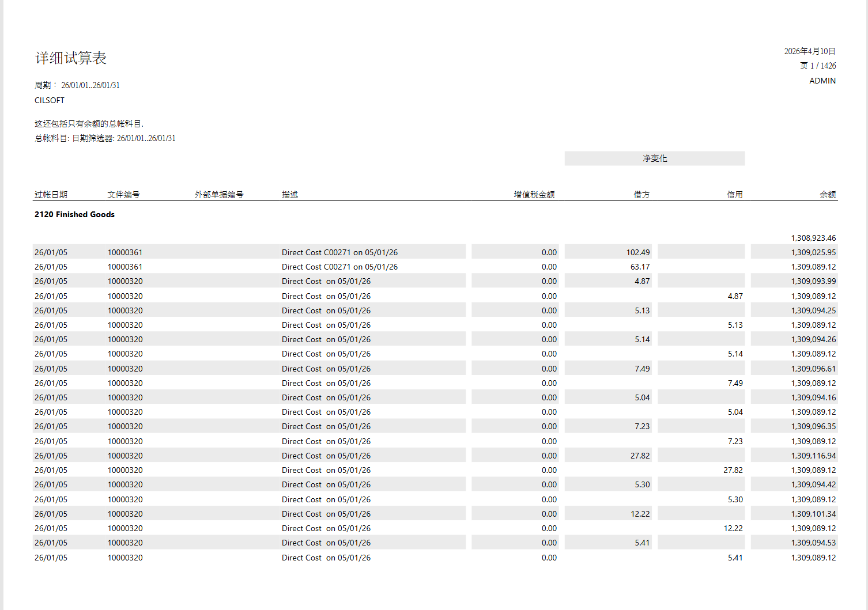Select the ADMIN user label

(x=822, y=81)
